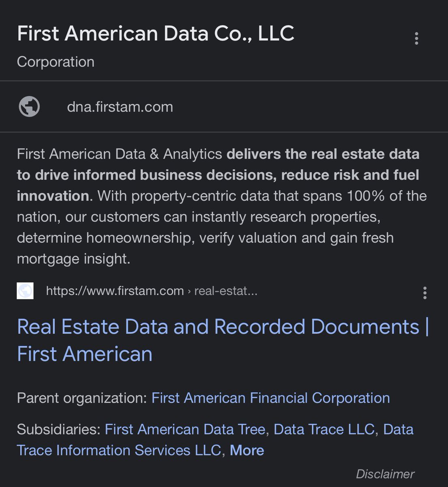Click the Parent organization label
Image resolution: width=448 pixels, height=487 pixels.
(x=82, y=398)
